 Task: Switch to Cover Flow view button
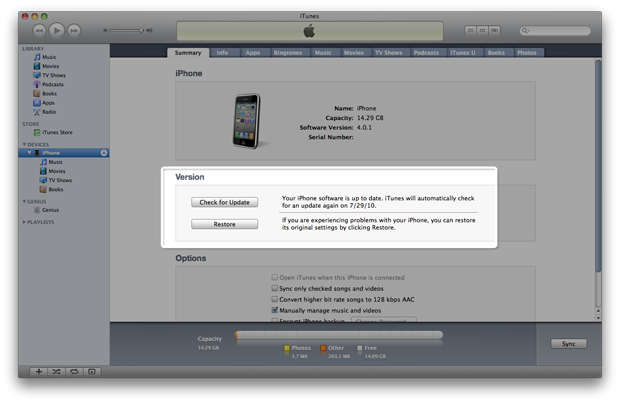pyautogui.click(x=495, y=30)
